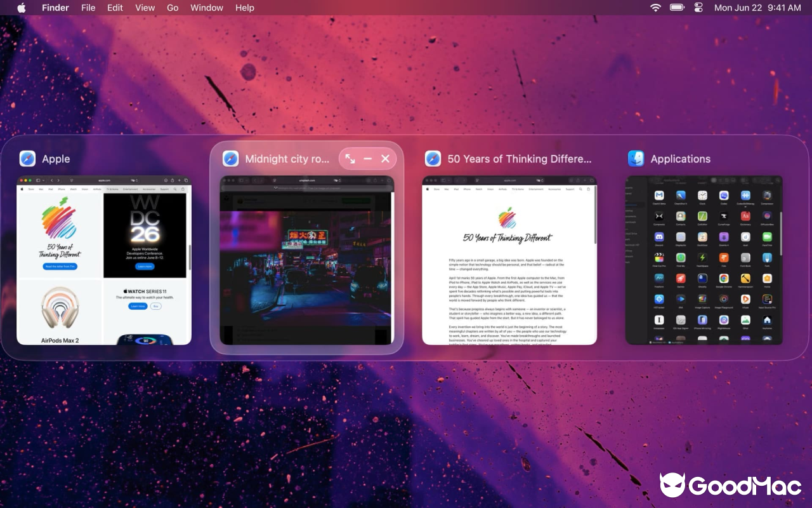This screenshot has height=508, width=812.
Task: Open the View menu
Action: (145, 8)
